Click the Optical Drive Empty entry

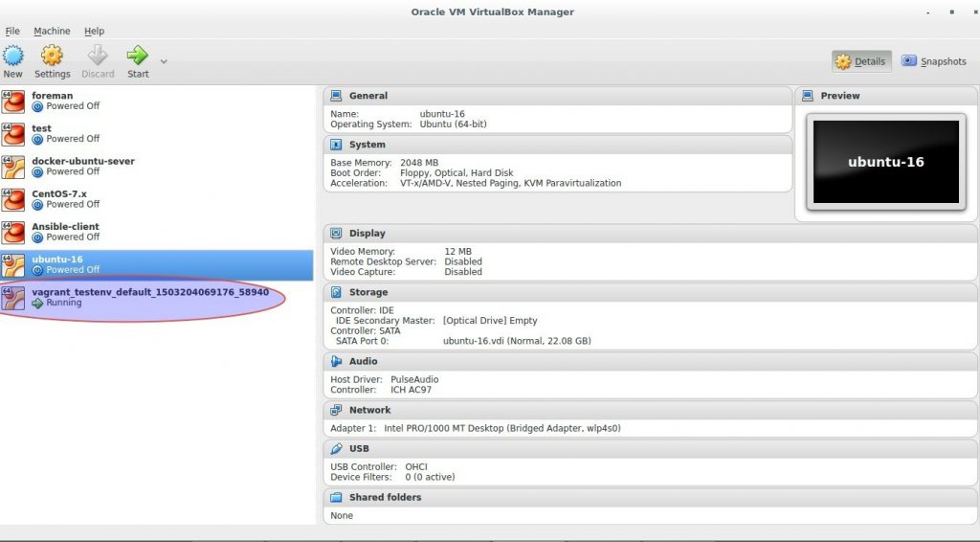490,321
